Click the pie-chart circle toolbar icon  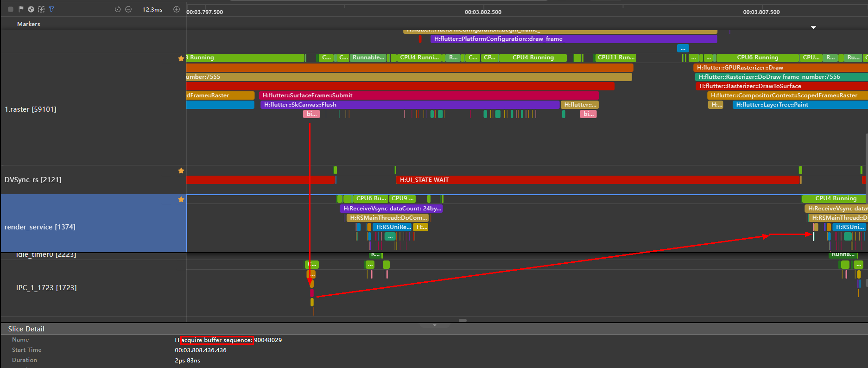click(31, 9)
